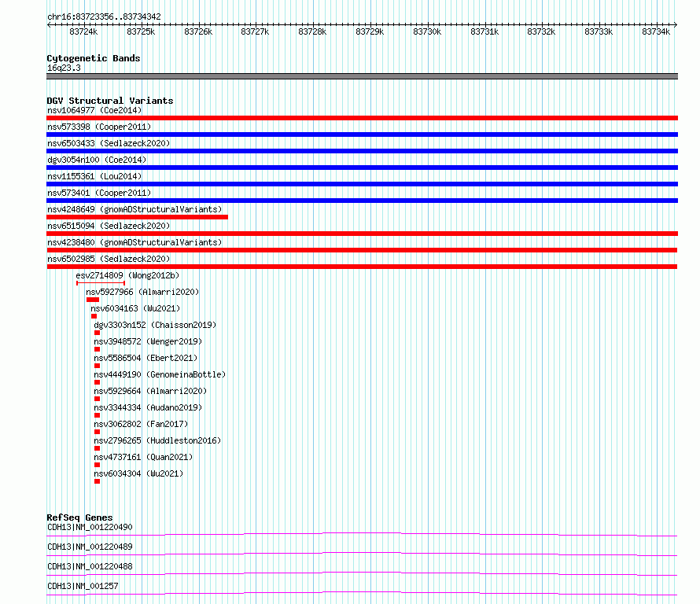Click the blue bar under nsv6503433
700x604 pixels.
[362, 151]
